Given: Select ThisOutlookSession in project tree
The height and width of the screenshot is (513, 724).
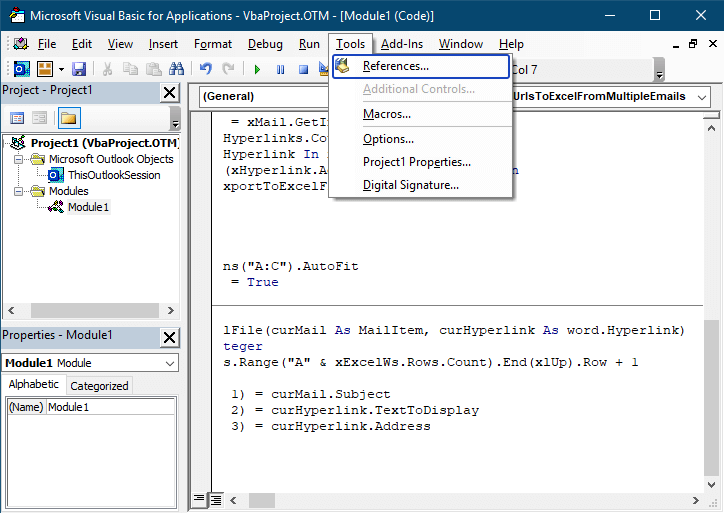Looking at the screenshot, I should [x=113, y=175].
